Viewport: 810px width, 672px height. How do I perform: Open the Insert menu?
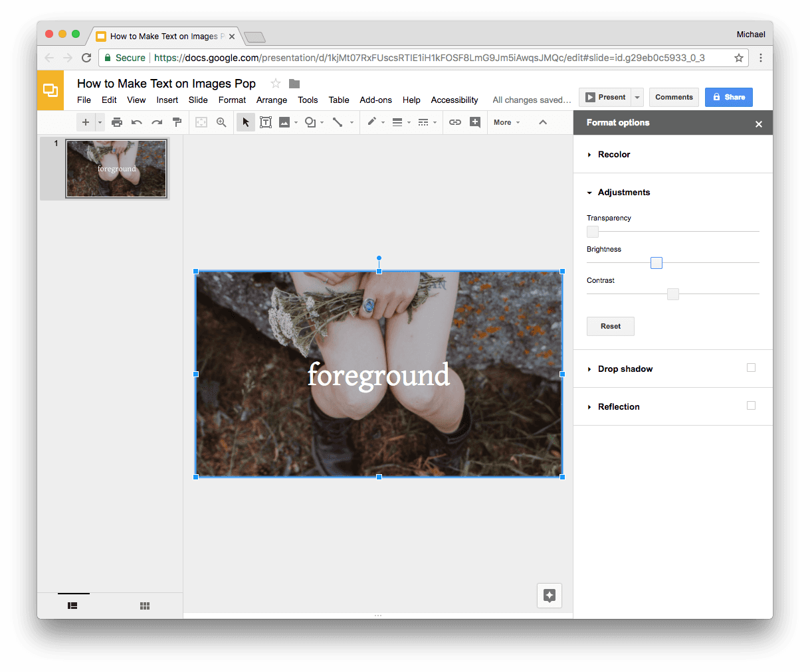(x=167, y=100)
